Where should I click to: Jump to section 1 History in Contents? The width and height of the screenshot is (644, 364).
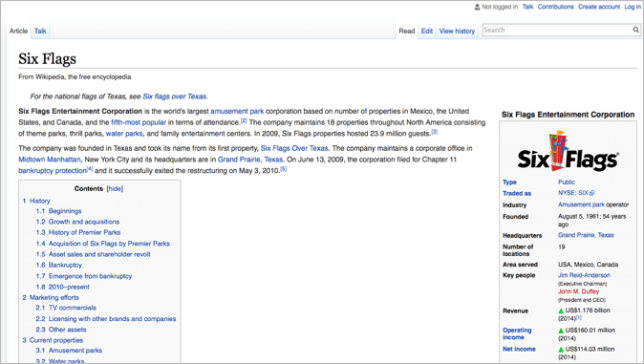pyautogui.click(x=36, y=201)
